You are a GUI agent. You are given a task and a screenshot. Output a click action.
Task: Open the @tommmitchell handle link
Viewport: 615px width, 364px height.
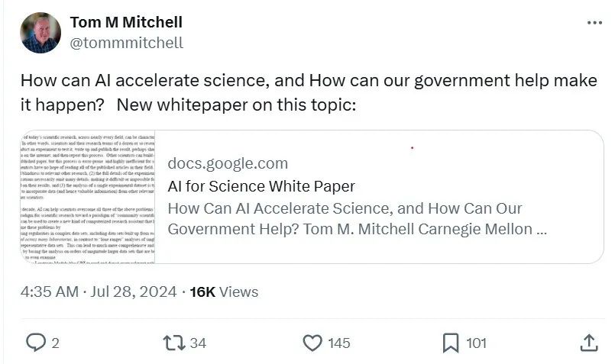(127, 43)
